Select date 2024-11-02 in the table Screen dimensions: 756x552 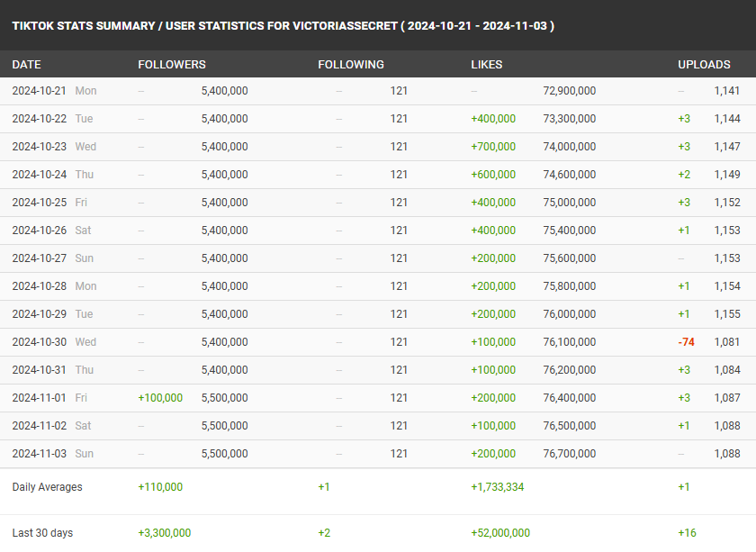click(39, 426)
